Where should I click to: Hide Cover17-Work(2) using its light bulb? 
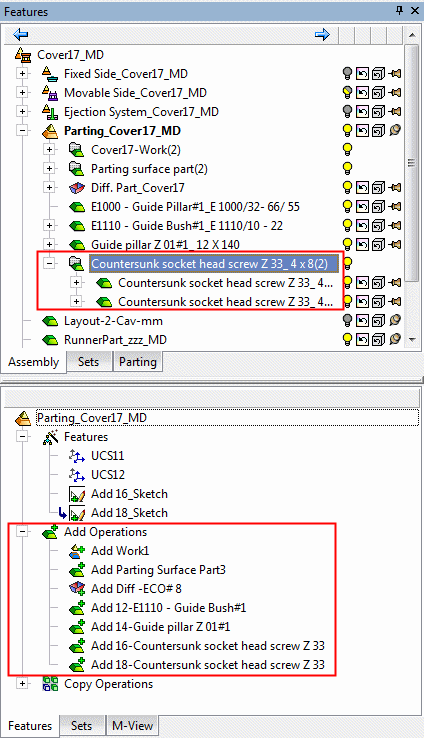[347, 150]
